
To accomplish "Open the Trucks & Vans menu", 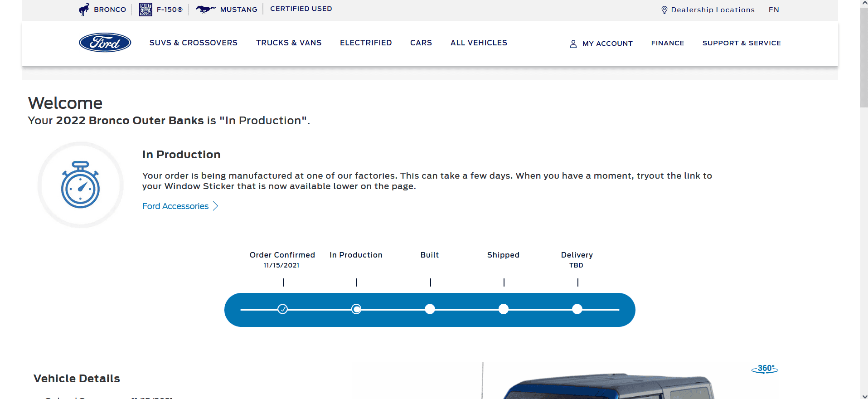I will [x=289, y=43].
